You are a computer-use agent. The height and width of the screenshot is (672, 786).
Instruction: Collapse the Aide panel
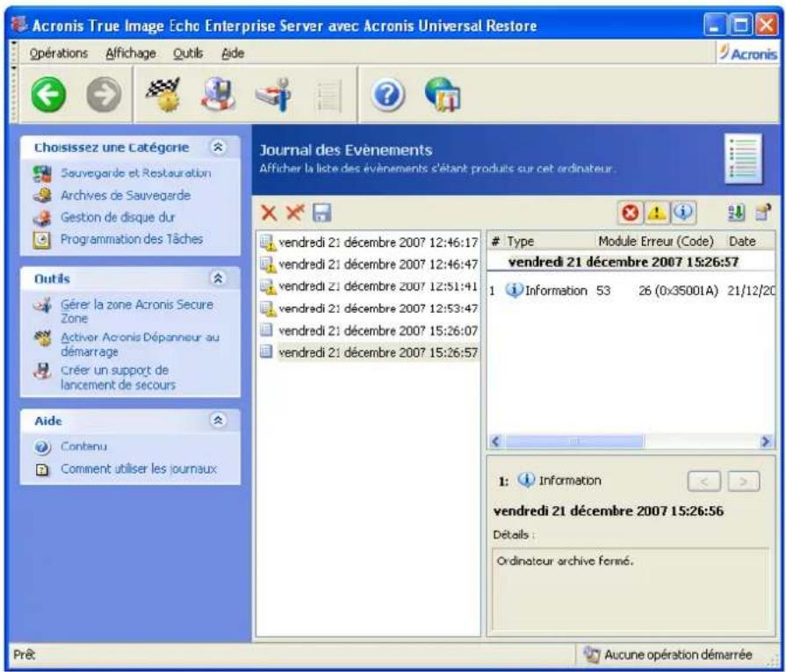click(x=218, y=420)
